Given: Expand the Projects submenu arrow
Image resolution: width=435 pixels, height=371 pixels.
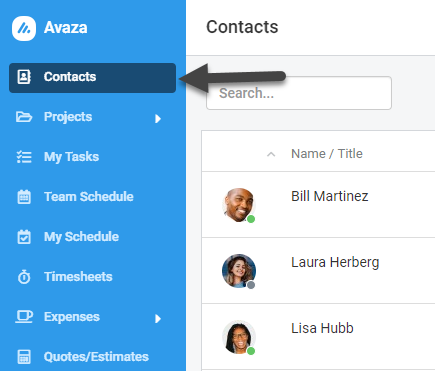Looking at the screenshot, I should (158, 119).
